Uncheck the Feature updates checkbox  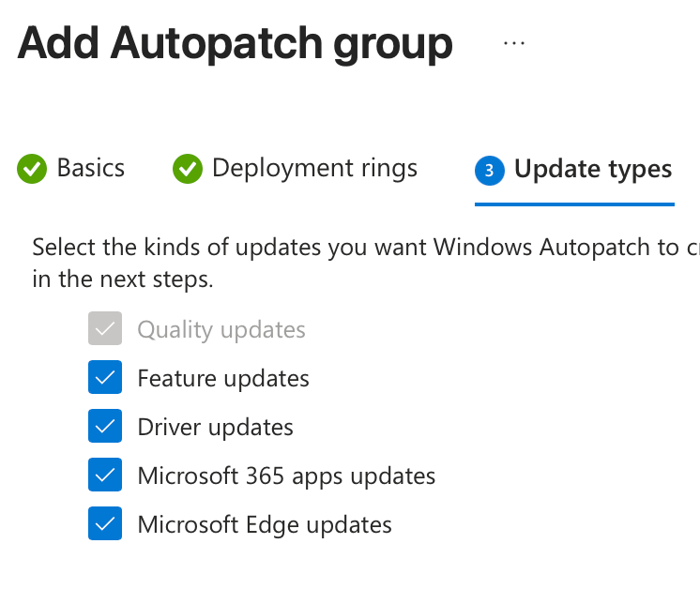[105, 378]
